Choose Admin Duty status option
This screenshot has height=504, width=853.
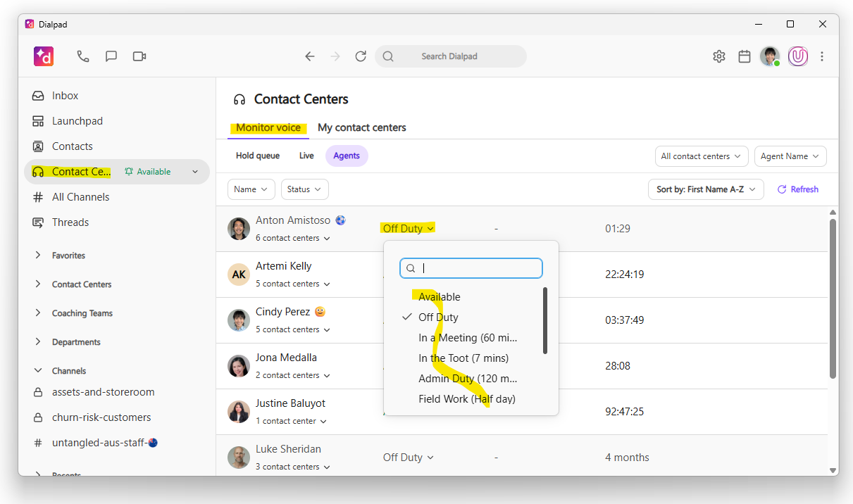(x=468, y=379)
